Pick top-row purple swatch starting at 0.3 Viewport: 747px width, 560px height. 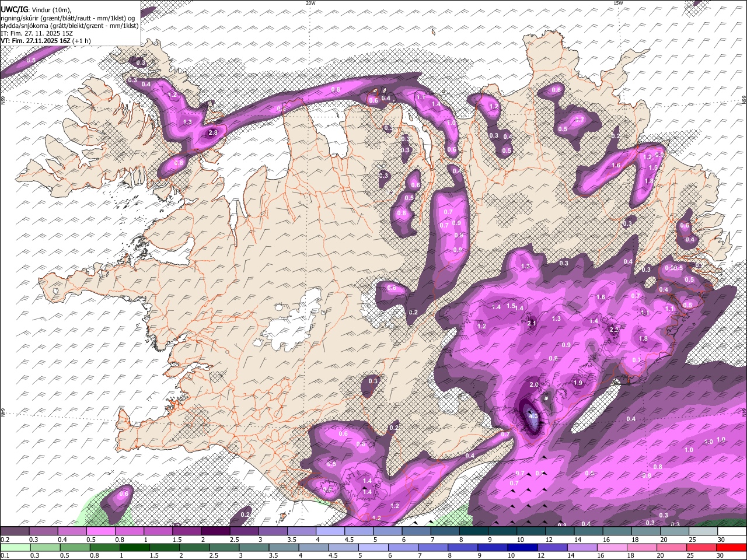[x=43, y=531]
